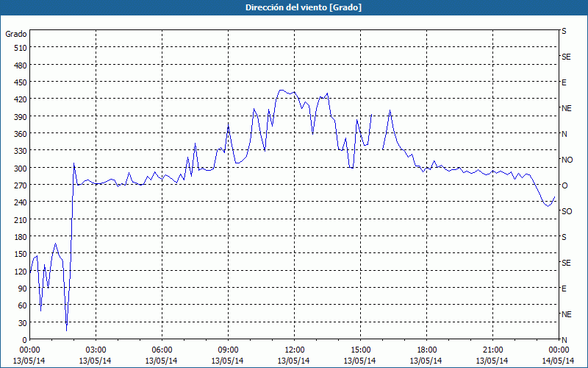588x368 pixels.
Task: Pick the 360 y-axis tick label
Action: click(x=21, y=134)
